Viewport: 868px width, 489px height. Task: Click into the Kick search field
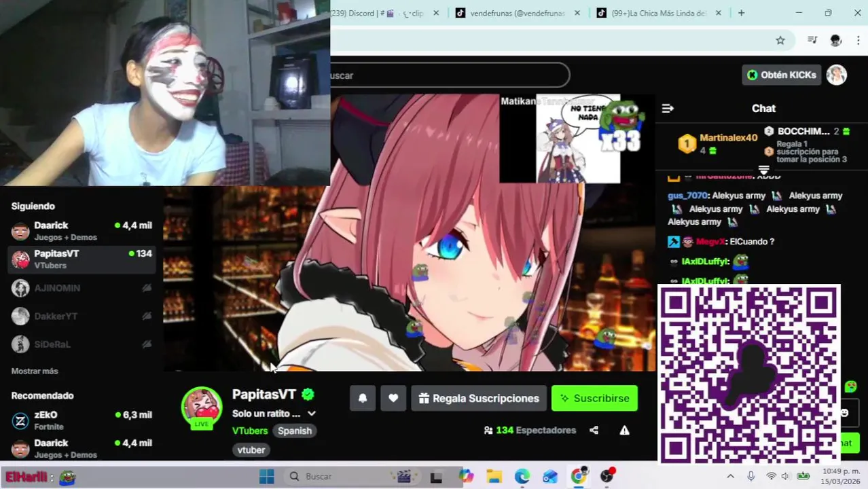pyautogui.click(x=450, y=75)
